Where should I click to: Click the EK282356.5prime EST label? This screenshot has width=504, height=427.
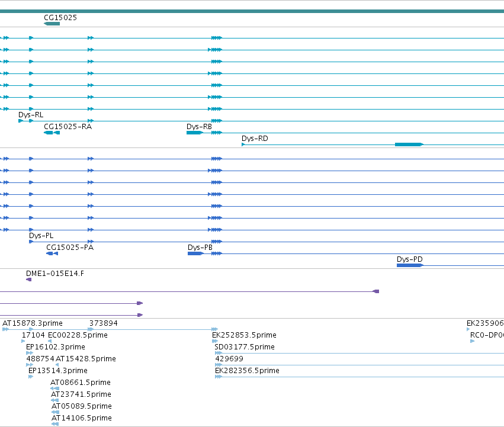[x=247, y=371]
